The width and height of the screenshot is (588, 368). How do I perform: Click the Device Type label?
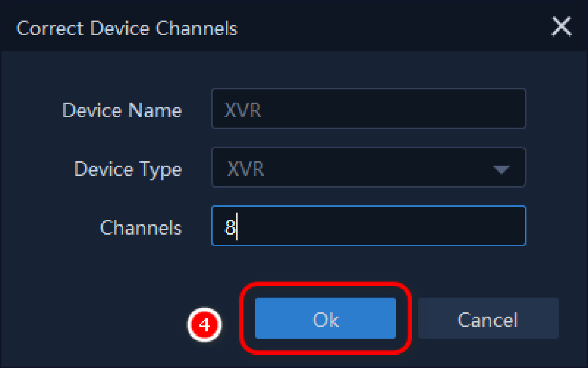128,169
